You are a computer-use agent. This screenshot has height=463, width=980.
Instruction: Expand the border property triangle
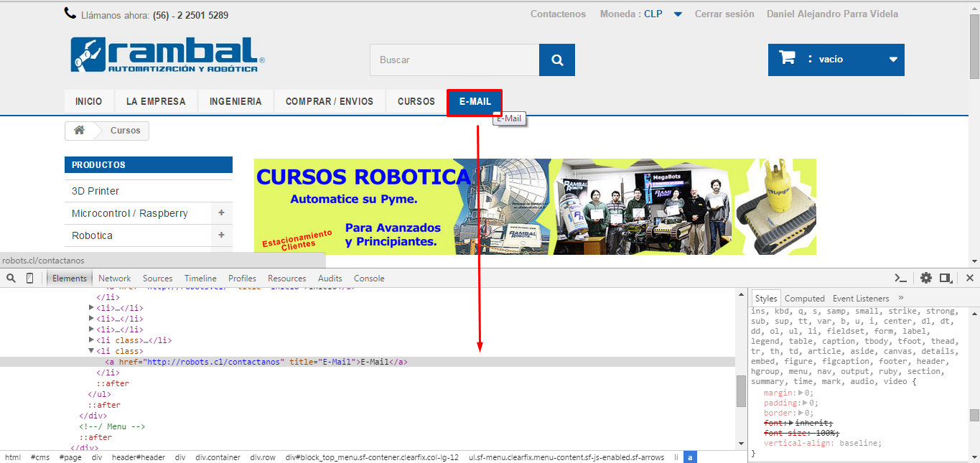pos(802,413)
